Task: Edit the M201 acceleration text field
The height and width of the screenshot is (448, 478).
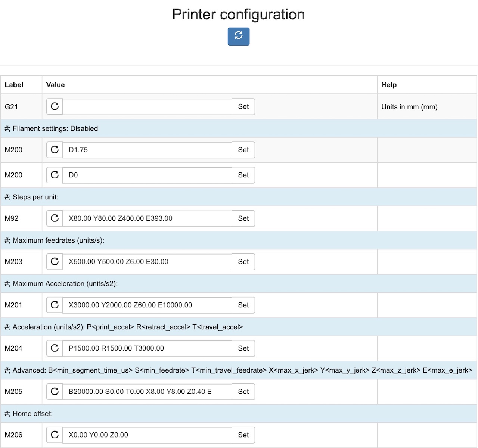Action: click(147, 305)
